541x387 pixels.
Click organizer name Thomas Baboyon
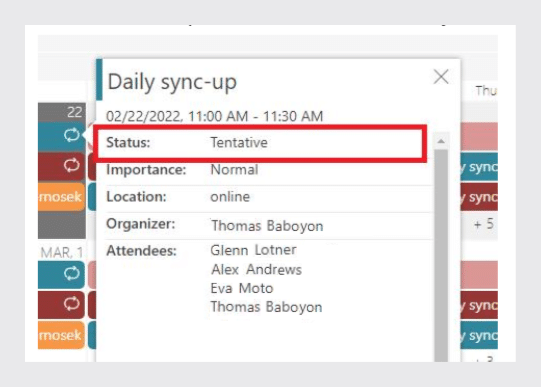click(267, 226)
